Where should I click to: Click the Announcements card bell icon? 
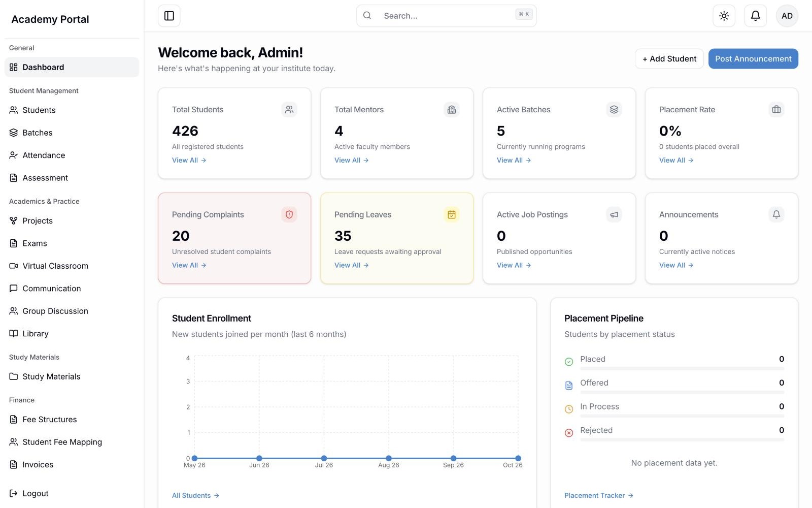(x=776, y=215)
